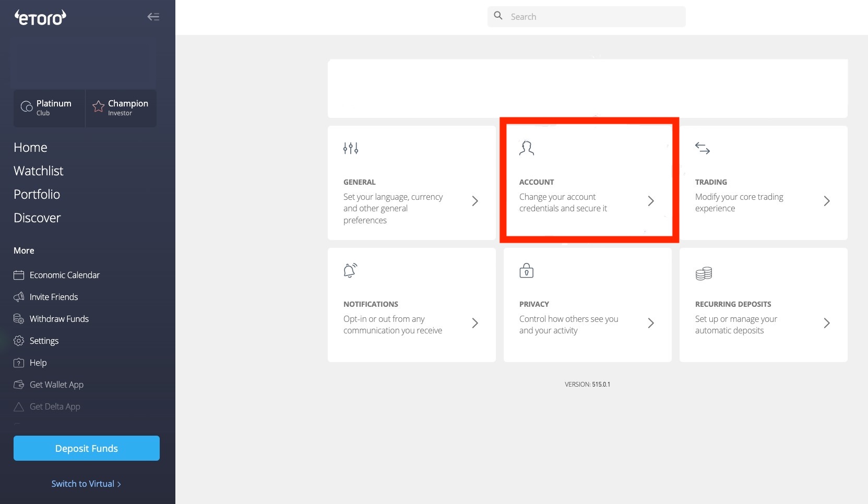Focus the Search input field

pyautogui.click(x=587, y=17)
